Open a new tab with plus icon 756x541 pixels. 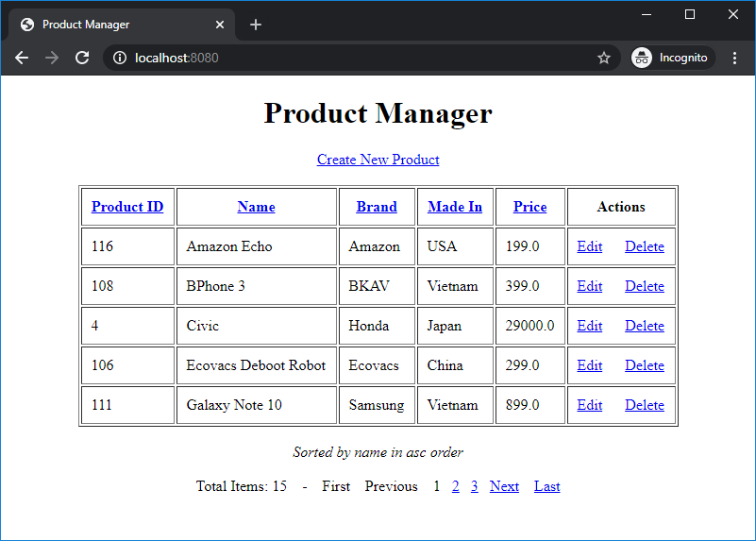point(256,25)
